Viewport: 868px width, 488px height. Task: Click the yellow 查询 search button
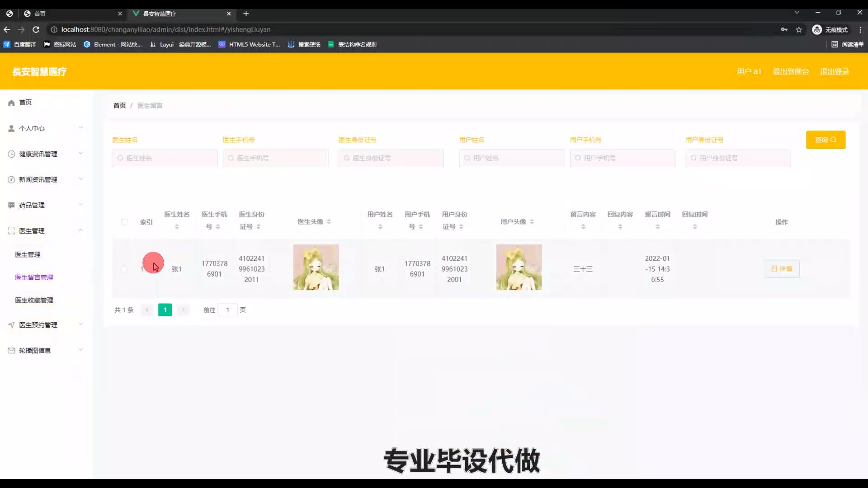826,140
